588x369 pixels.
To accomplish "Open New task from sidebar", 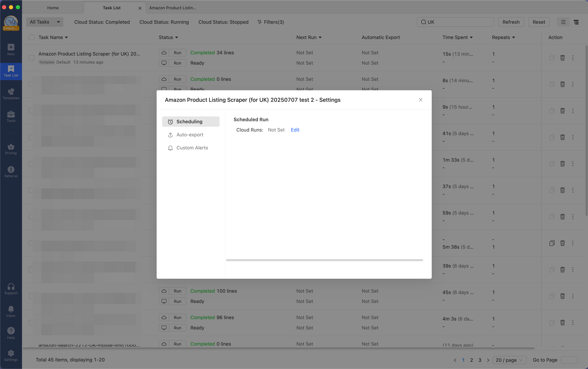I will click(x=11, y=50).
